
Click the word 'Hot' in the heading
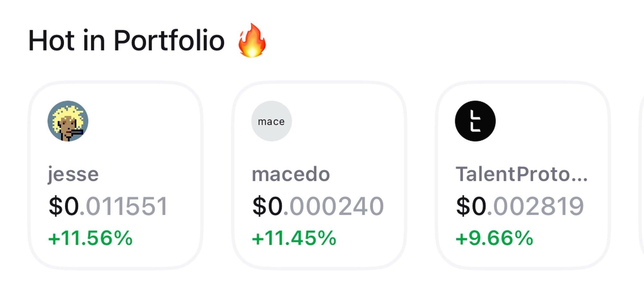pyautogui.click(x=52, y=41)
